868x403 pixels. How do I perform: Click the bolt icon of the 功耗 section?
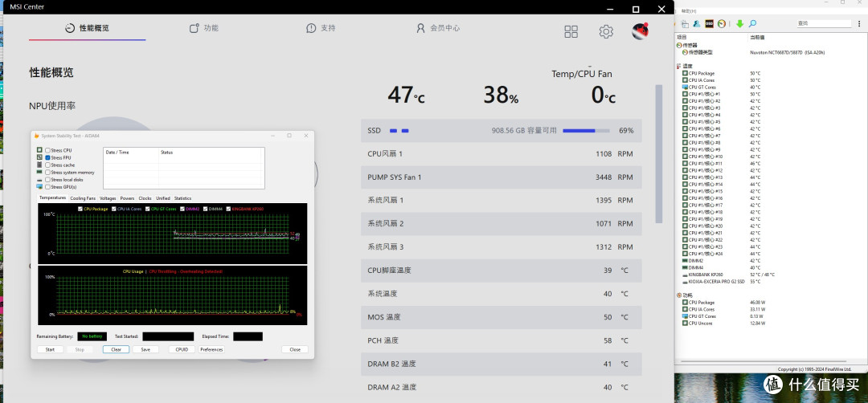pos(678,295)
